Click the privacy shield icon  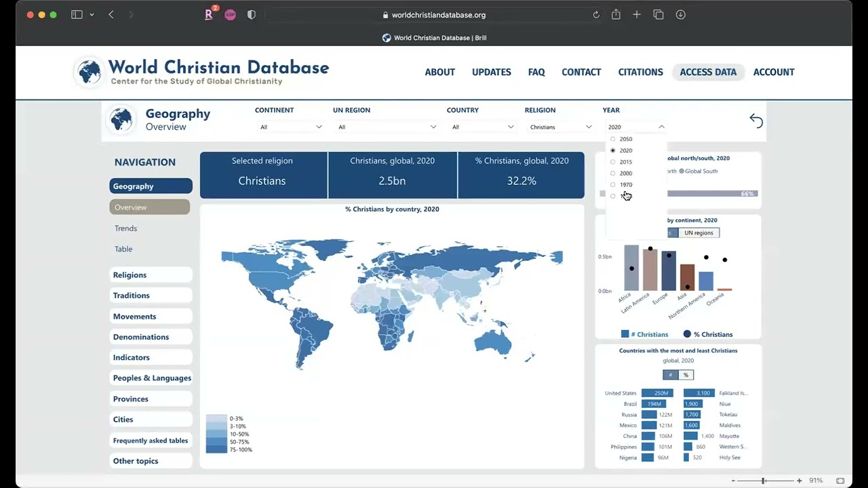click(x=252, y=15)
